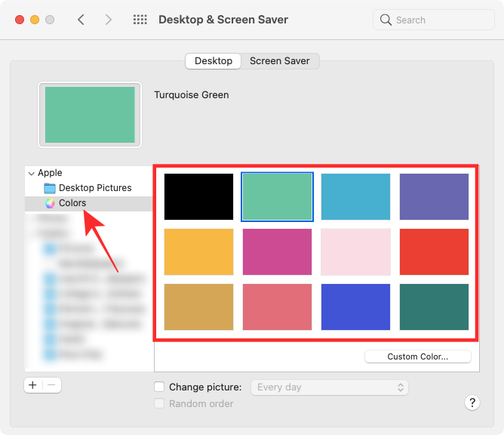
Task: Collapse the Apple group chevron
Action: (x=32, y=174)
